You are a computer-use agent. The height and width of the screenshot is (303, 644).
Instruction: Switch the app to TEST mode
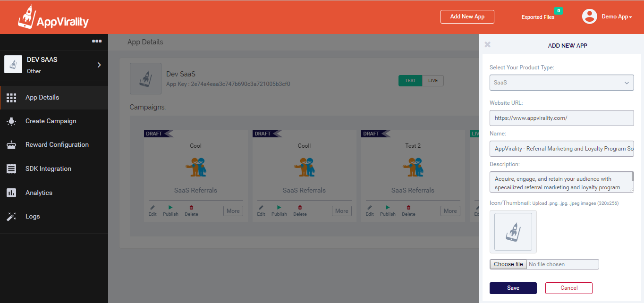410,81
